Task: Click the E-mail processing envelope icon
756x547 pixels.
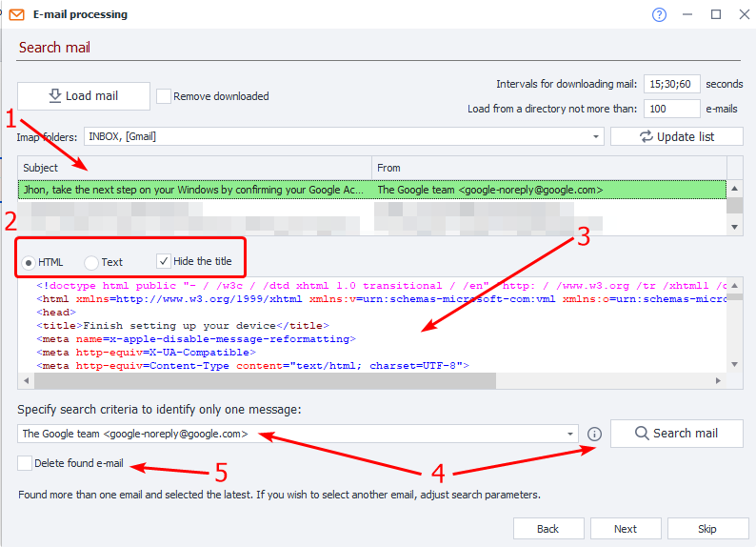Action: pos(16,15)
